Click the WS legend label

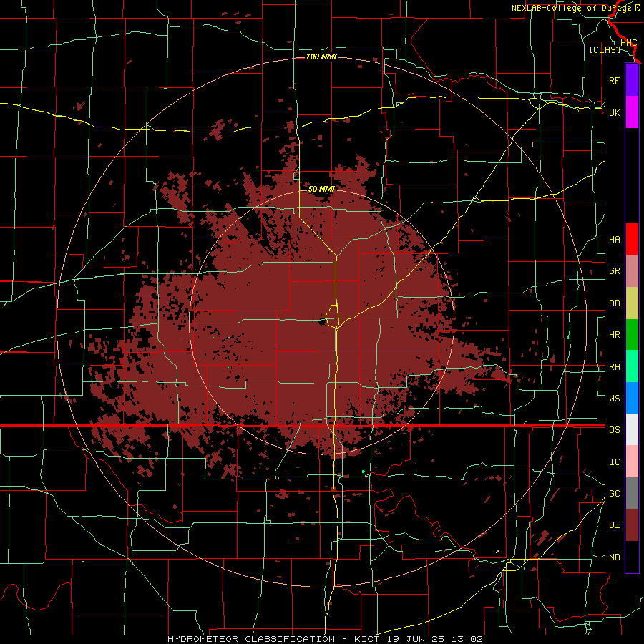[x=614, y=399]
